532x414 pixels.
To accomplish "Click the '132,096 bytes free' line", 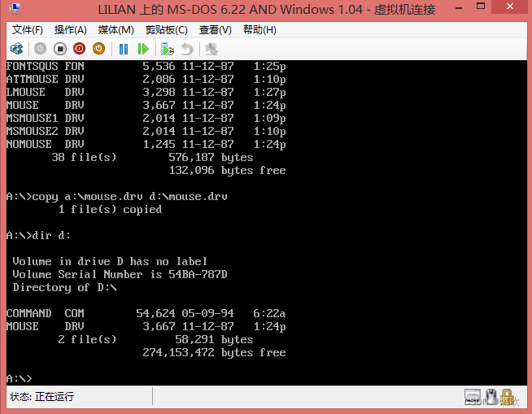I will pyautogui.click(x=227, y=170).
